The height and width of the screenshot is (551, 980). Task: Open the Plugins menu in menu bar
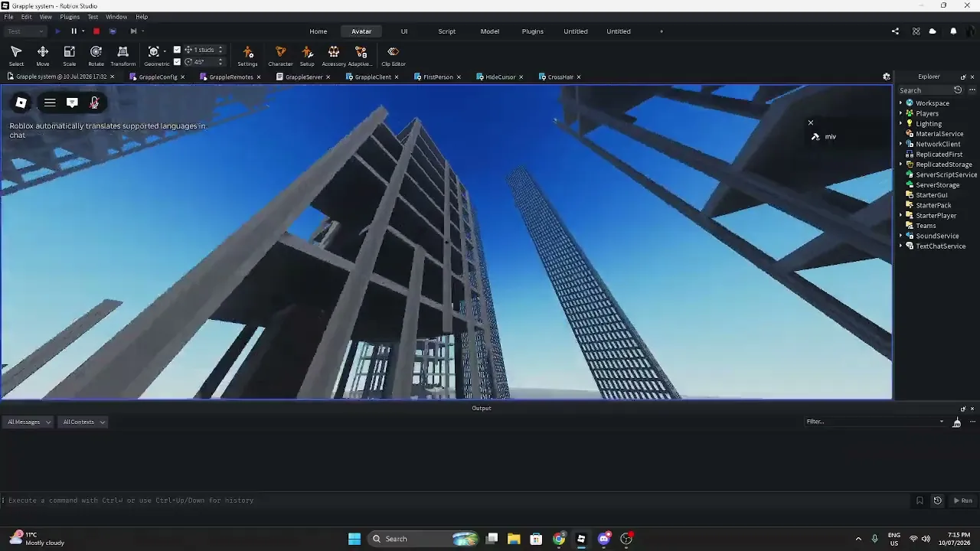pyautogui.click(x=70, y=17)
